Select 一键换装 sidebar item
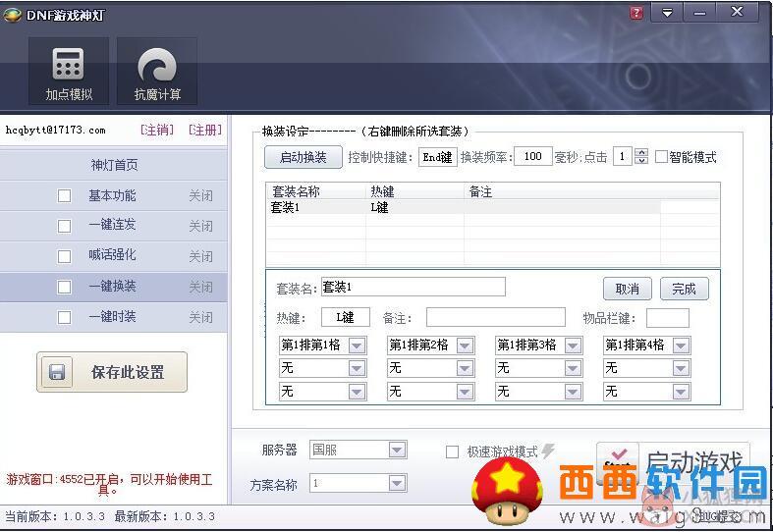The height and width of the screenshot is (532, 773). coord(112,287)
